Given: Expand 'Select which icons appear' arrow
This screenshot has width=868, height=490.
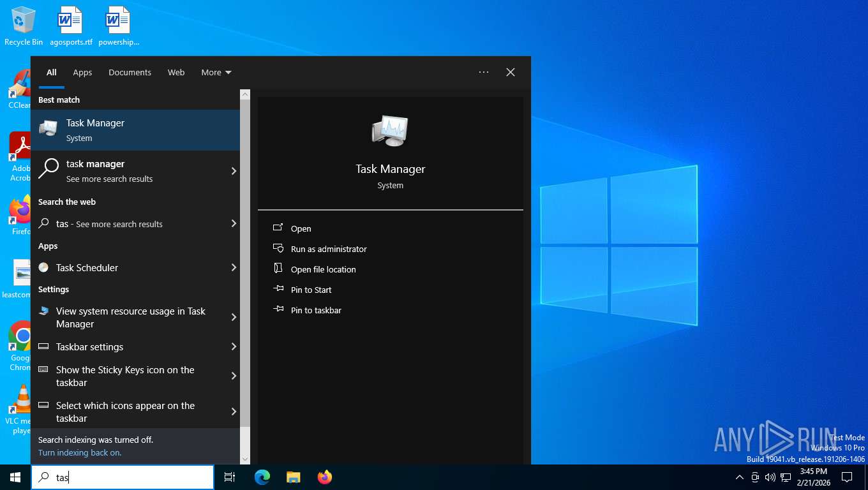Looking at the screenshot, I should 234,412.
